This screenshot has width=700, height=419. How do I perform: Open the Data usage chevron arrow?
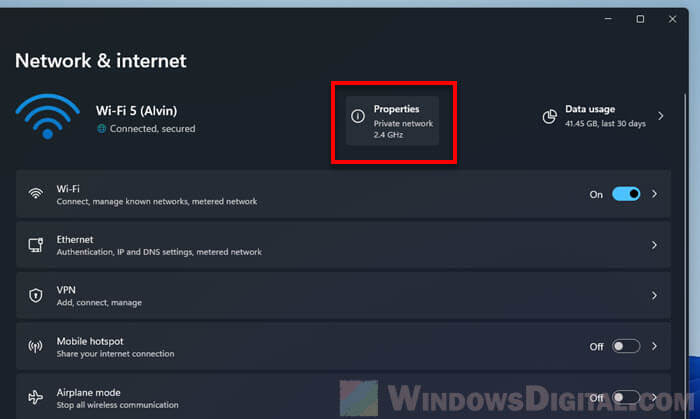pyautogui.click(x=661, y=117)
